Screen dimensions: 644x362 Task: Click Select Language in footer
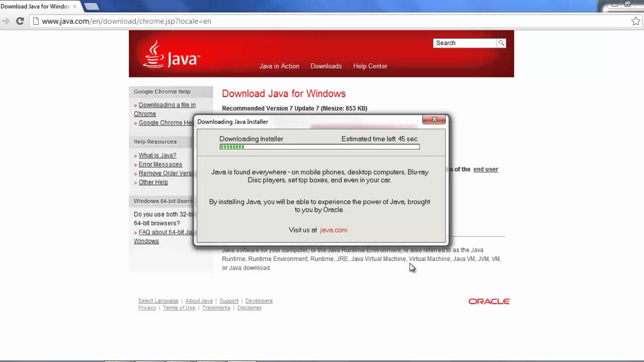coord(158,301)
